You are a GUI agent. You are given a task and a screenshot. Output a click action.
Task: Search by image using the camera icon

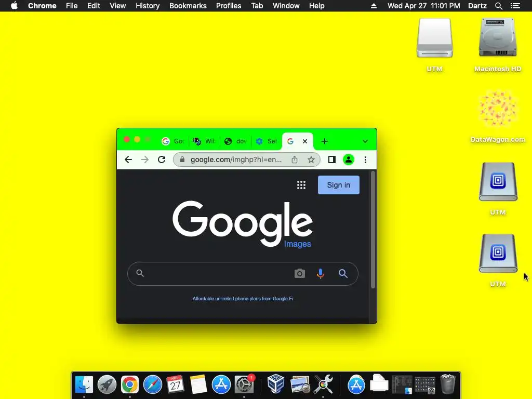300,273
